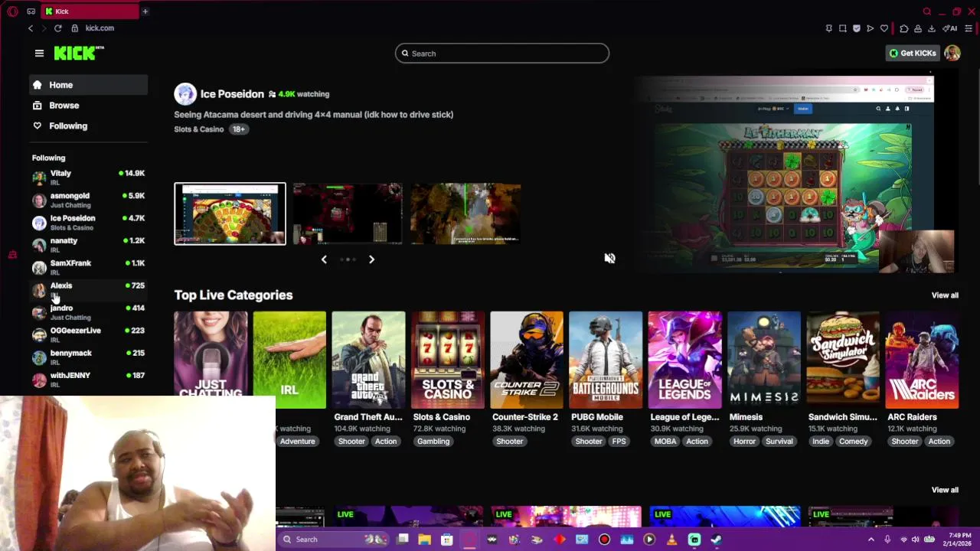Go to Home in sidebar
This screenshot has height=551, width=980.
(x=89, y=85)
